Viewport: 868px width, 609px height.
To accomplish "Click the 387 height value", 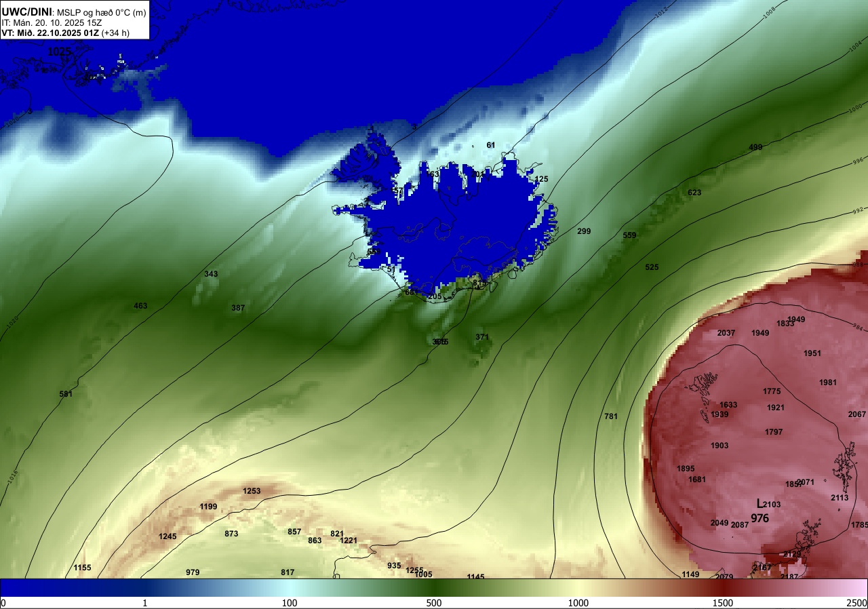I will [x=238, y=308].
